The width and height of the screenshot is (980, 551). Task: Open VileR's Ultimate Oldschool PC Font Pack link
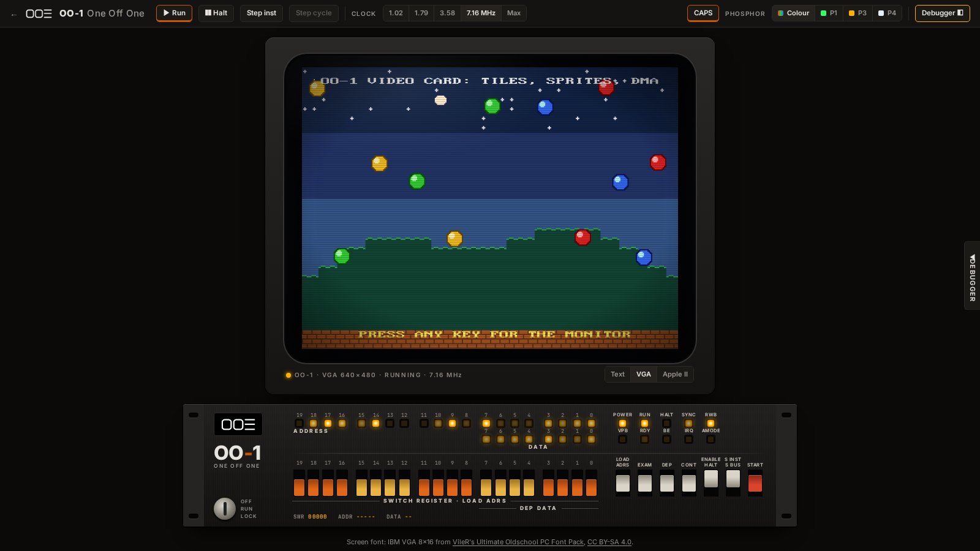pyautogui.click(x=518, y=542)
